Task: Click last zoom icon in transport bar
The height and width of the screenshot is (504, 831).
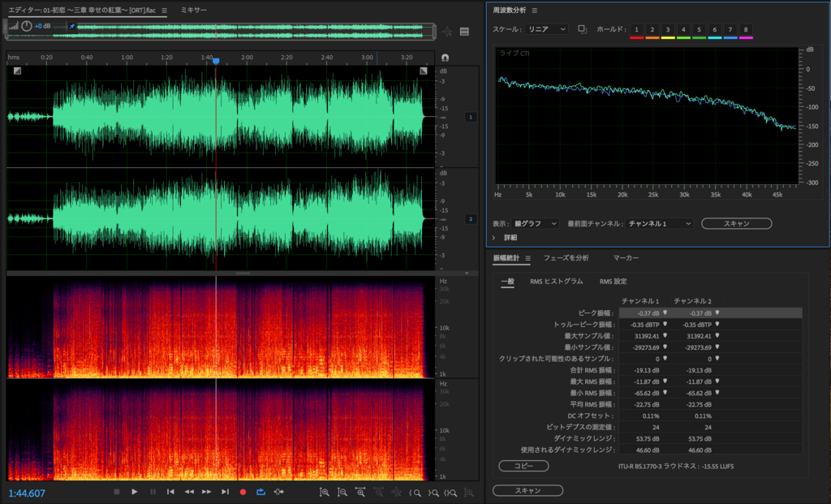Action: click(x=469, y=493)
